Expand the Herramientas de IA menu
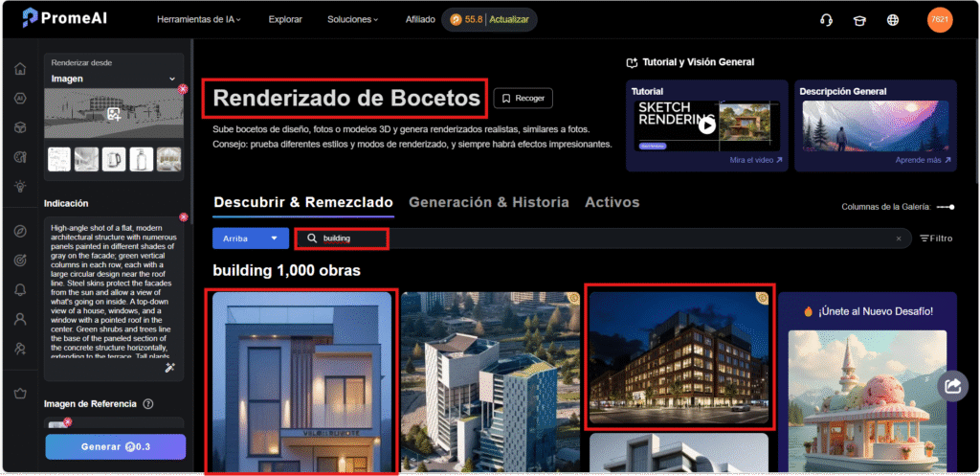980x476 pixels. 199,20
